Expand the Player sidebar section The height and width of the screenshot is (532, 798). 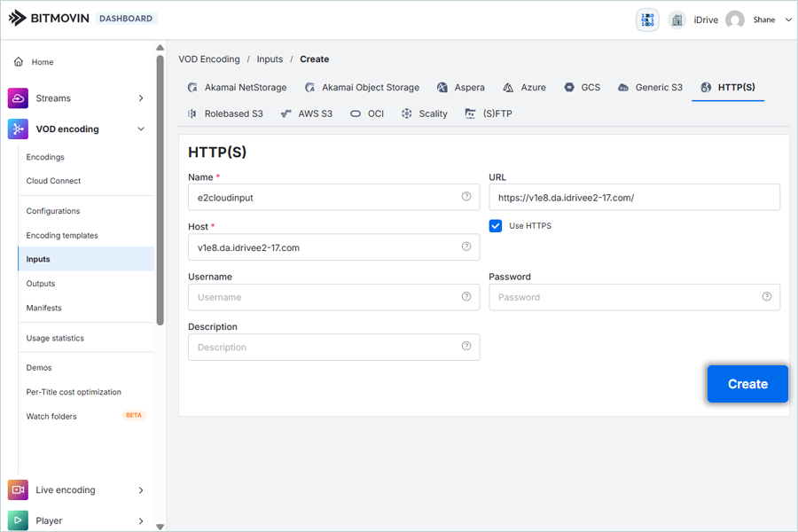pyautogui.click(x=141, y=520)
